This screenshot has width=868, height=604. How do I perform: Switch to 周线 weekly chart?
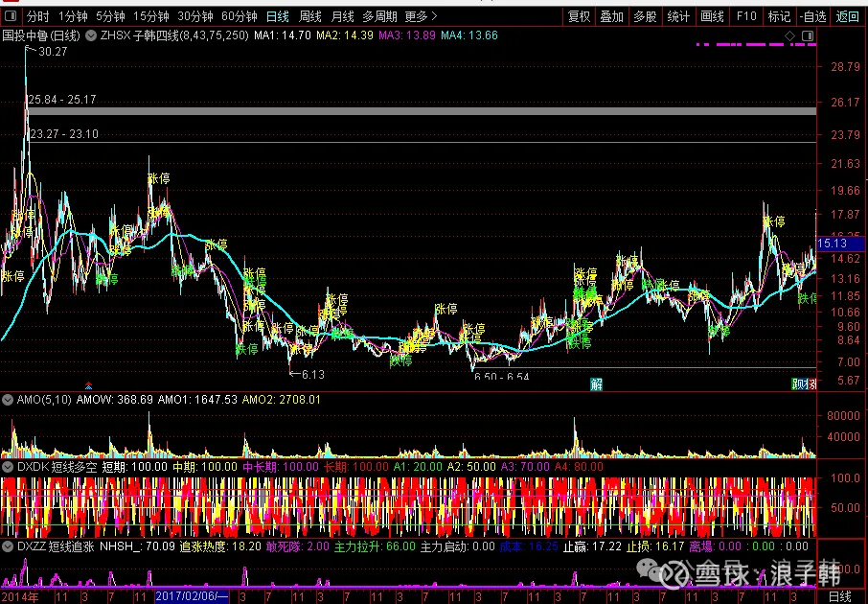click(310, 16)
